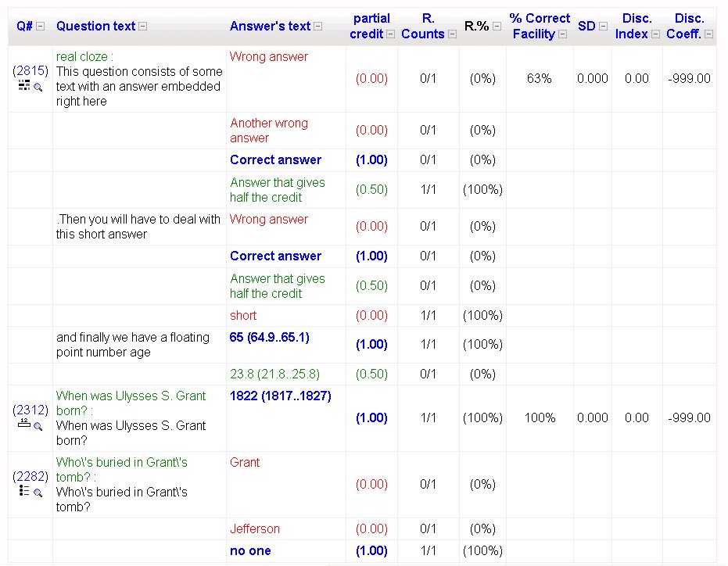Preview question 2815 with the magnifier icon
728x566 pixels.
[x=38, y=87]
